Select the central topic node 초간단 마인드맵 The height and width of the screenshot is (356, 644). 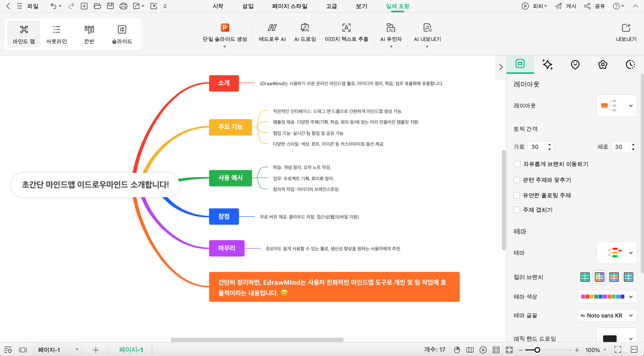coord(95,185)
